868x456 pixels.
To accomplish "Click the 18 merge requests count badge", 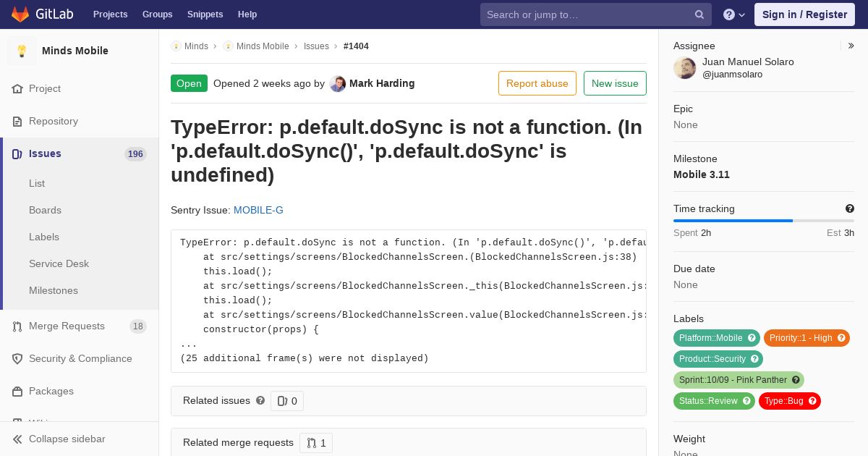I will coord(138,326).
